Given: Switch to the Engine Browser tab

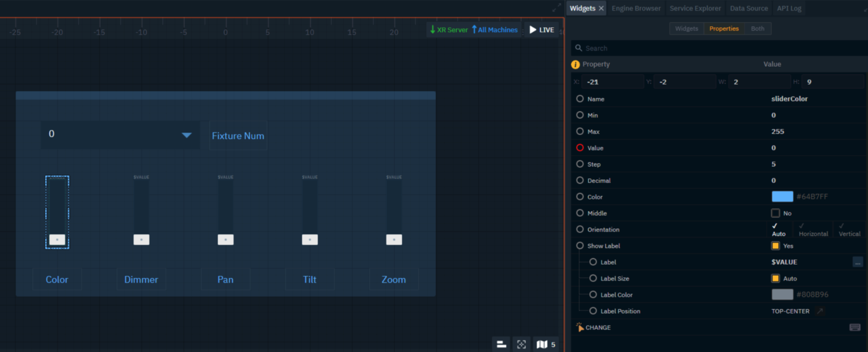Looking at the screenshot, I should point(636,8).
